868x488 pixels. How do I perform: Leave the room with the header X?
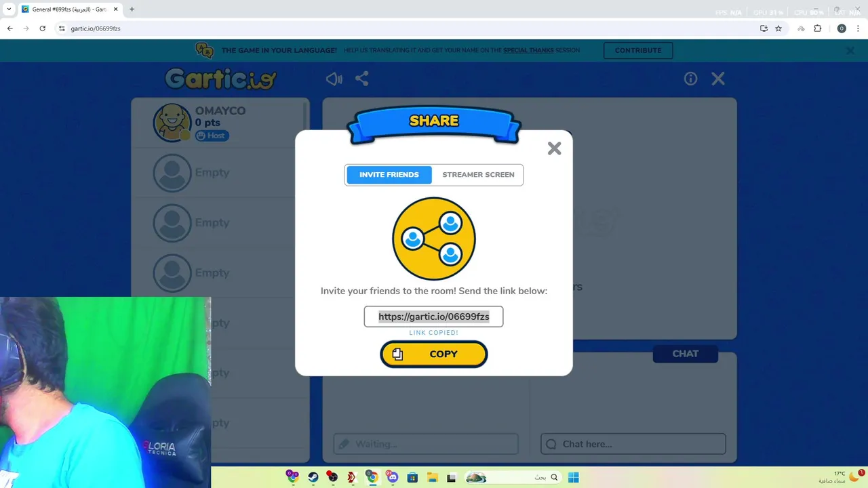[718, 79]
